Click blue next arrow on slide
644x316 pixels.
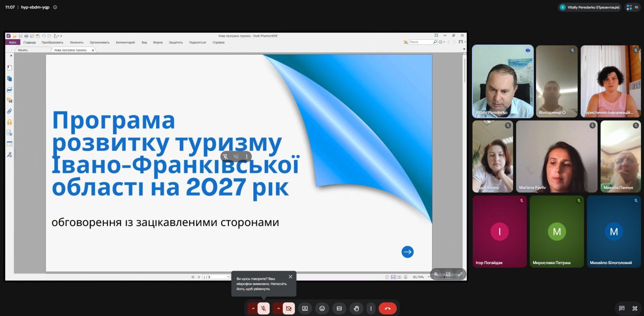(x=407, y=252)
